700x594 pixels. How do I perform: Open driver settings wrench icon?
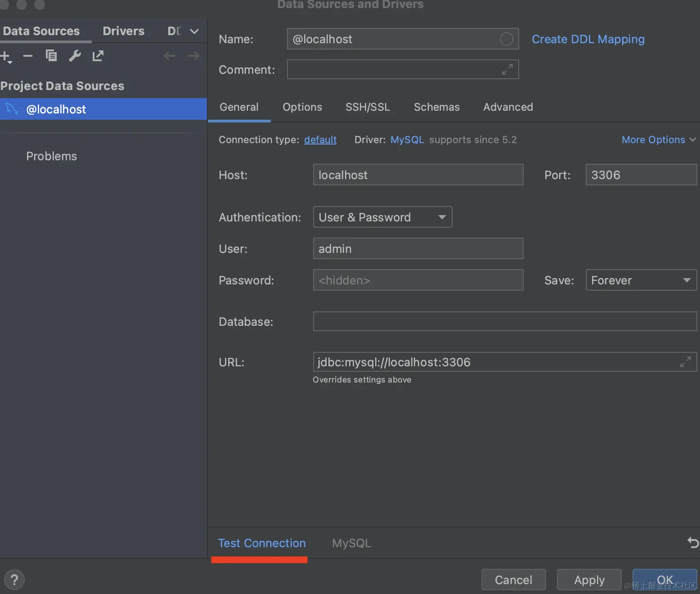75,56
